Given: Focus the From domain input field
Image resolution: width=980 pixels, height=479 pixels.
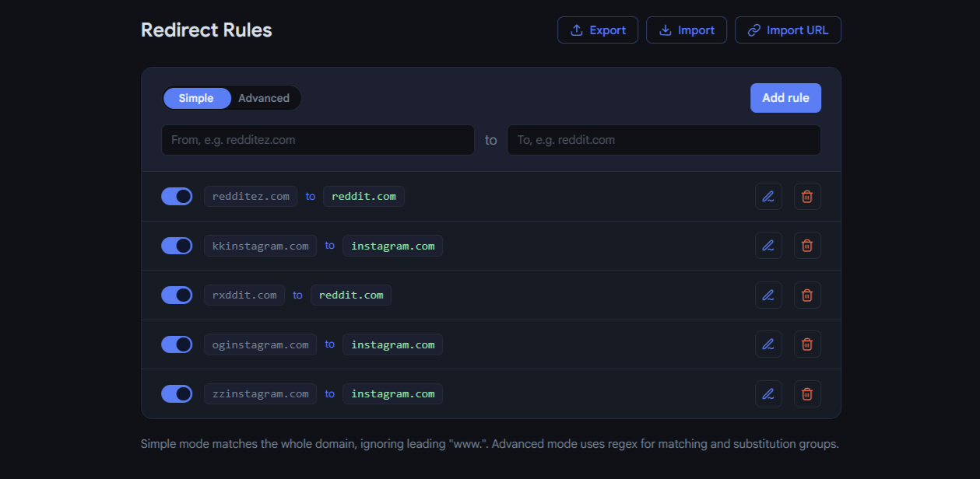Looking at the screenshot, I should (x=318, y=140).
